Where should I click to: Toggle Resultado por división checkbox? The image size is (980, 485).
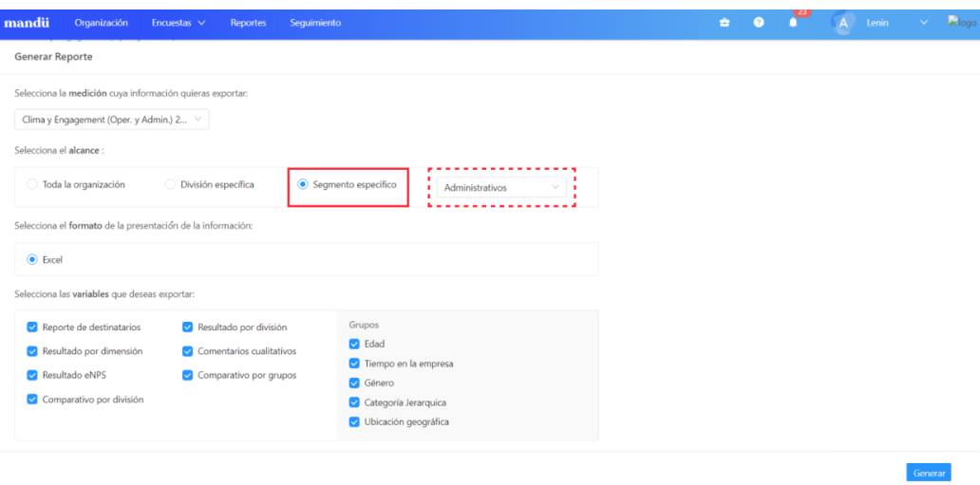(187, 326)
